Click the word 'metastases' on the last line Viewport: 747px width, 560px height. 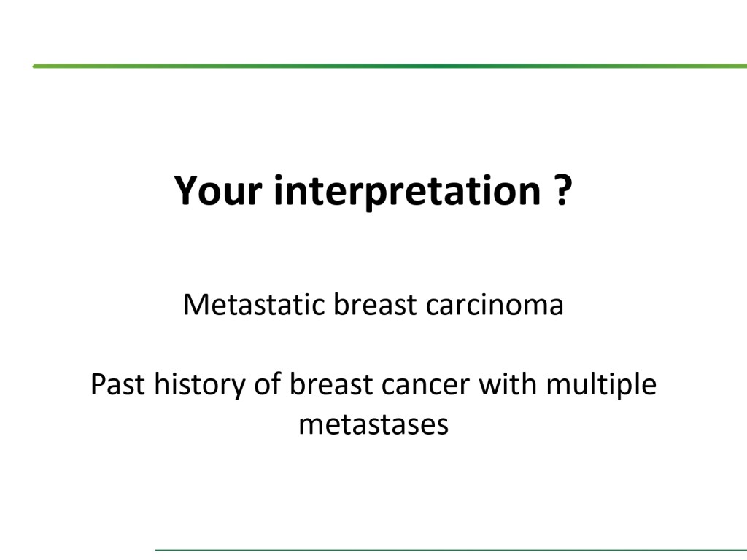pyautogui.click(x=373, y=424)
